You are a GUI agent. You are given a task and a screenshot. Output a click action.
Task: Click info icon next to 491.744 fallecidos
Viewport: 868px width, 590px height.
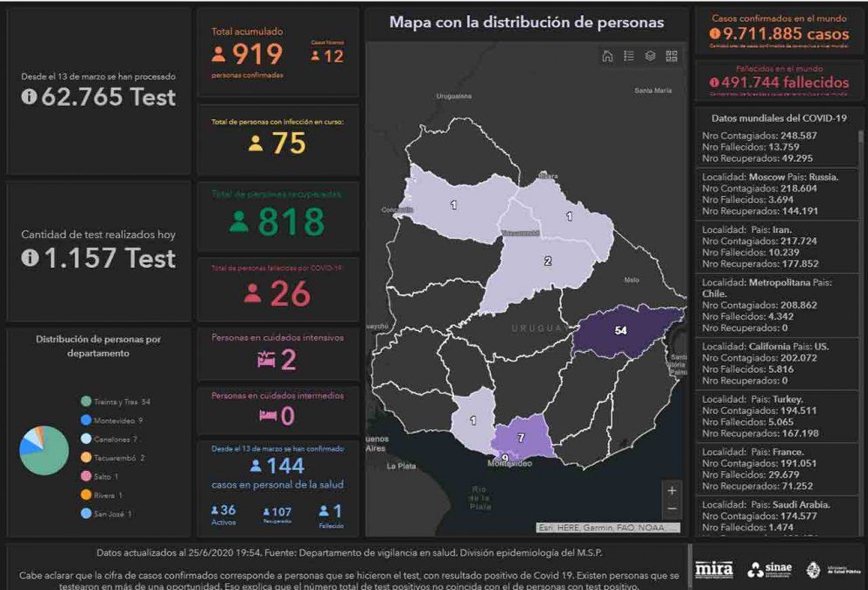(714, 82)
